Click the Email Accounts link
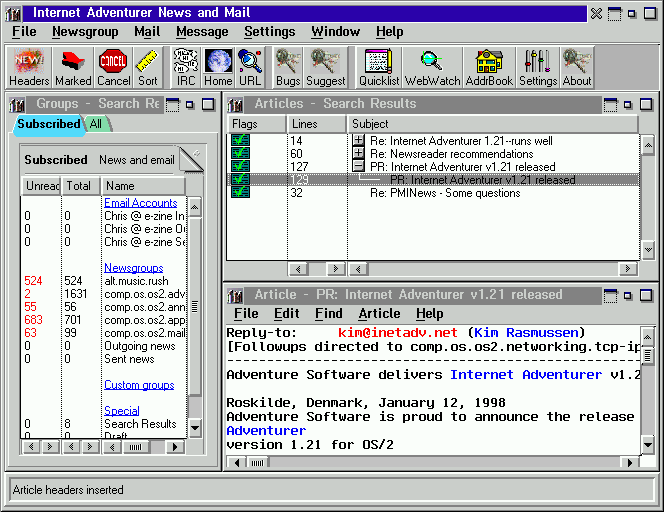 pyautogui.click(x=141, y=203)
